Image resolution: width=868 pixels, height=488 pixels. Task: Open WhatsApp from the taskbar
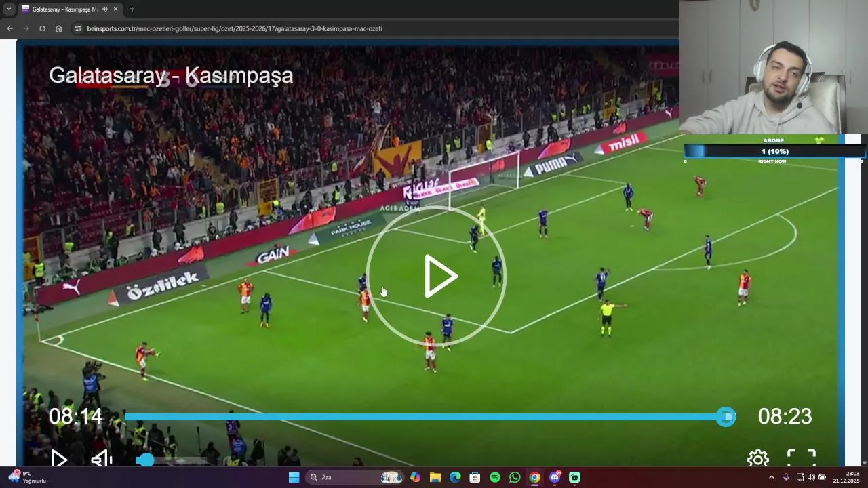[515, 477]
